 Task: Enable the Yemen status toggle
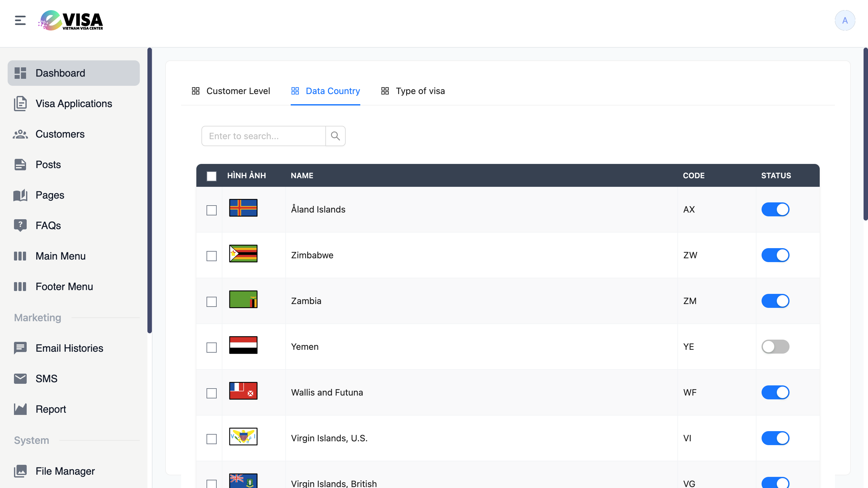(775, 346)
